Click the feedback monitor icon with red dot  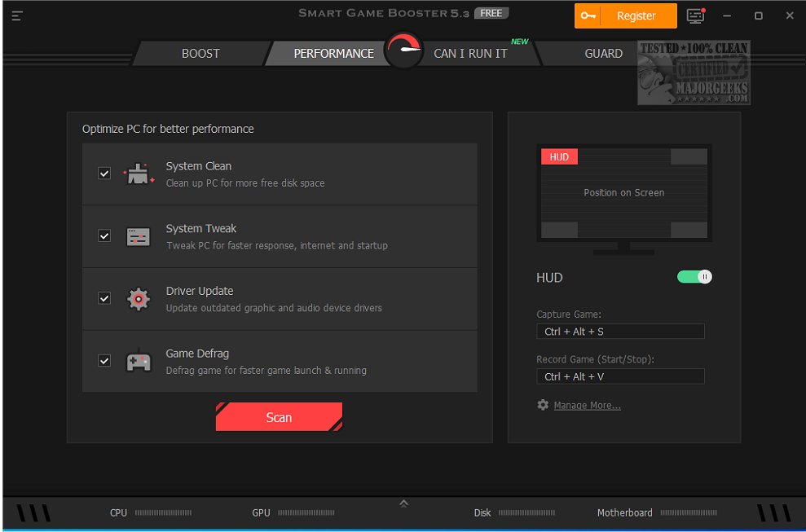coord(695,16)
